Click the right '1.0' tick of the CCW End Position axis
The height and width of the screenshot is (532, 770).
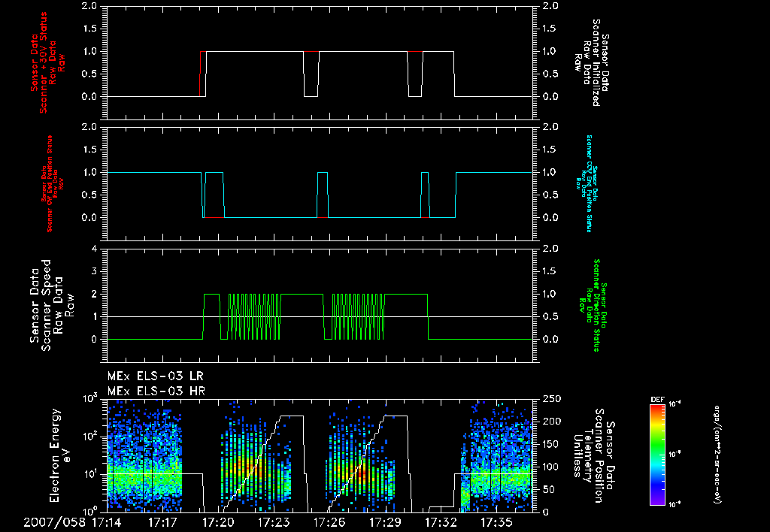click(550, 172)
